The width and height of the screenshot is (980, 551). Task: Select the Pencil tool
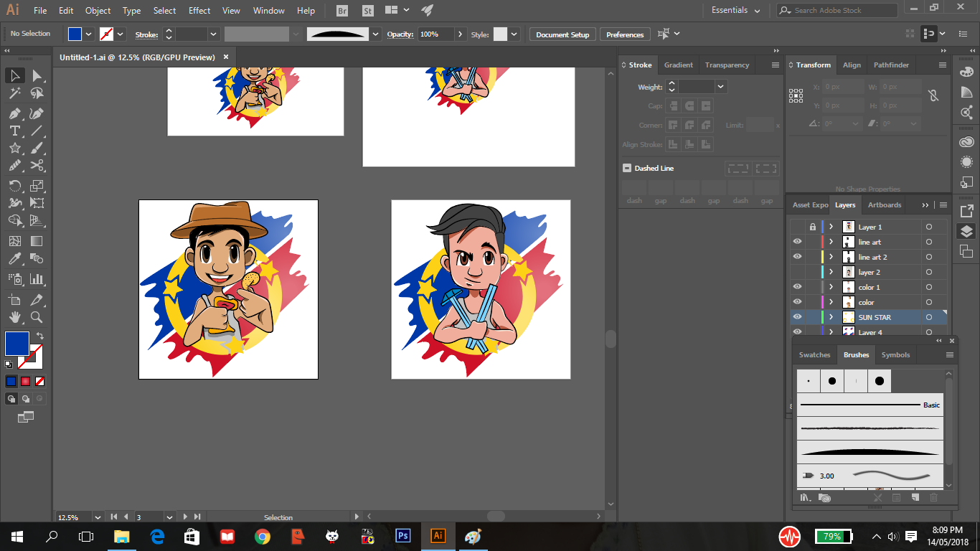click(14, 166)
